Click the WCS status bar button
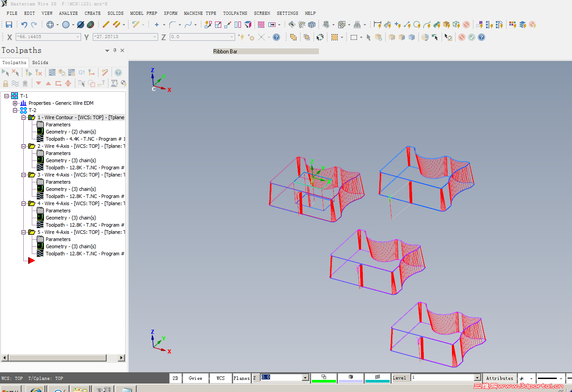Screen dimensions: 572x392 [221, 378]
